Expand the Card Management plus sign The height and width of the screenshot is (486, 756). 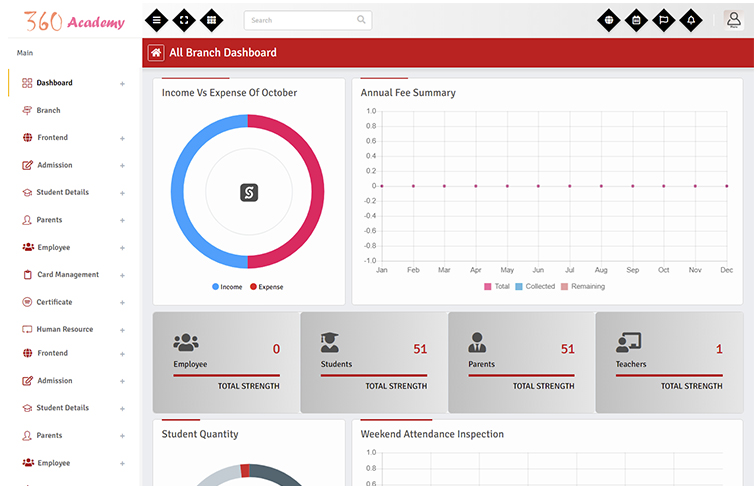point(122,275)
